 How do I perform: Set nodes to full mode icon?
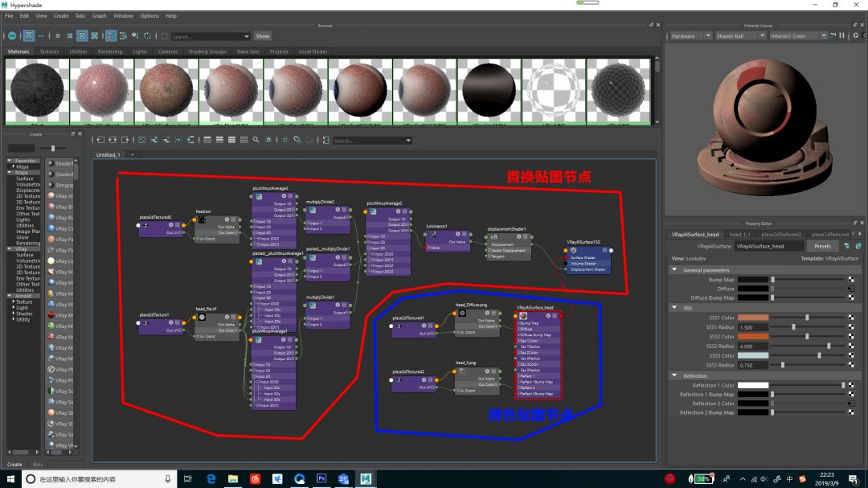(231, 140)
